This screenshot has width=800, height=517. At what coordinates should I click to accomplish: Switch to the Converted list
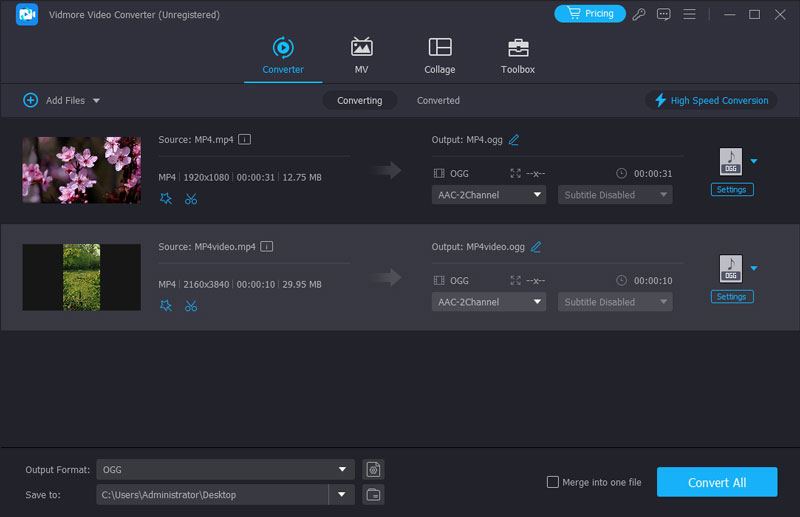[x=438, y=100]
